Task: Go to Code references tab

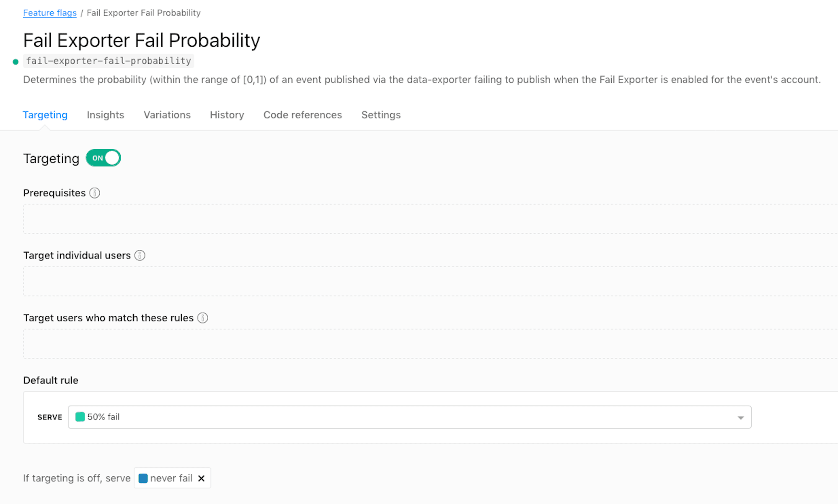Action: [303, 115]
